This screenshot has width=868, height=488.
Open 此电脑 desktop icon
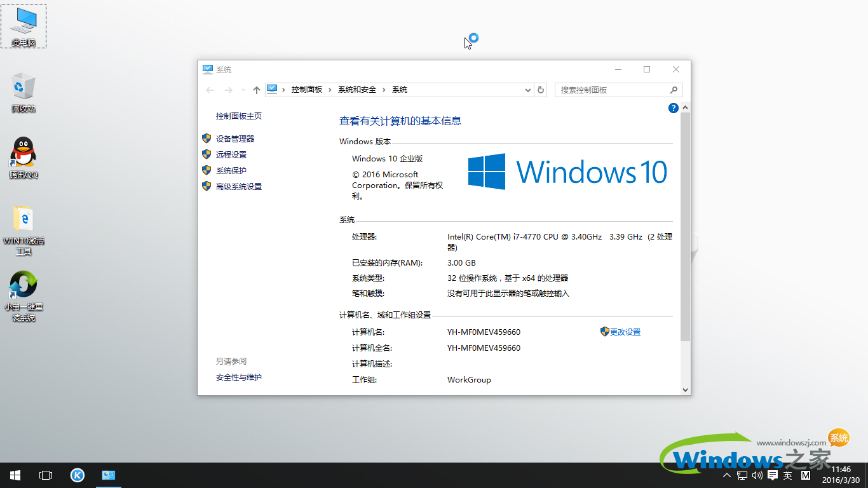pyautogui.click(x=24, y=24)
